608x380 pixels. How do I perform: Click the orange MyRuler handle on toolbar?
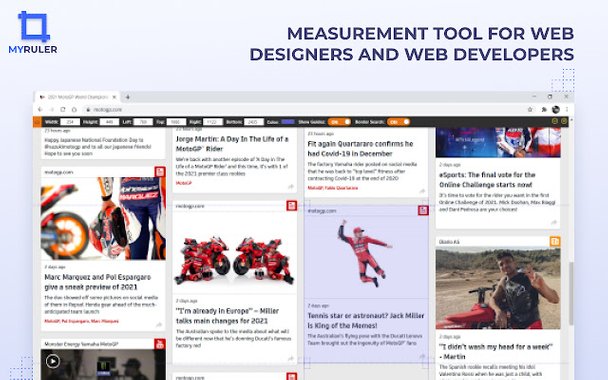coord(37,122)
